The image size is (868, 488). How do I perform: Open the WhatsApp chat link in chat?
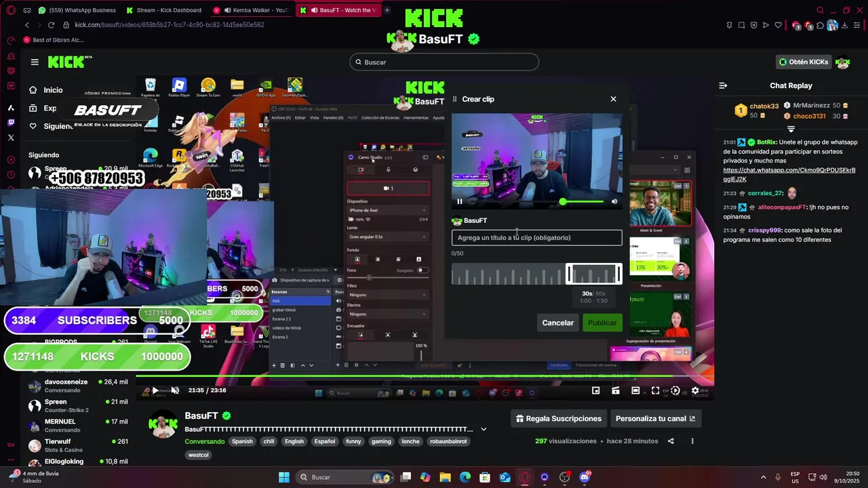pyautogui.click(x=789, y=174)
